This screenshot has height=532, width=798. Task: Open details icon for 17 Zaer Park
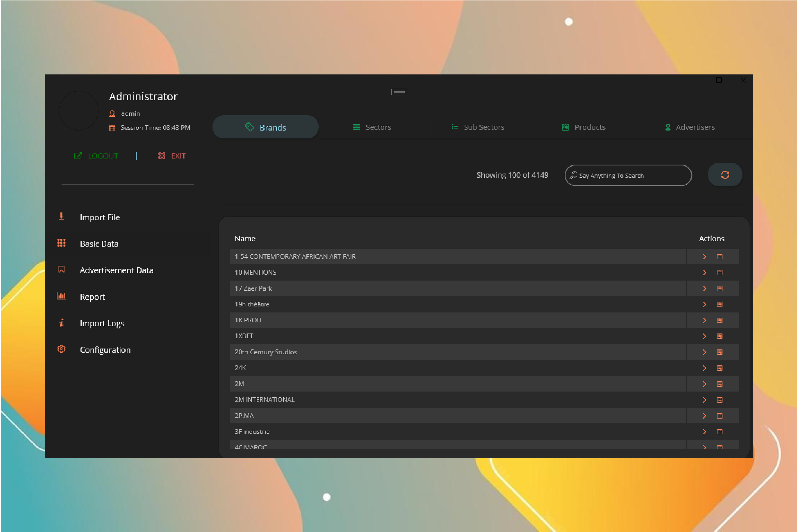[719, 288]
